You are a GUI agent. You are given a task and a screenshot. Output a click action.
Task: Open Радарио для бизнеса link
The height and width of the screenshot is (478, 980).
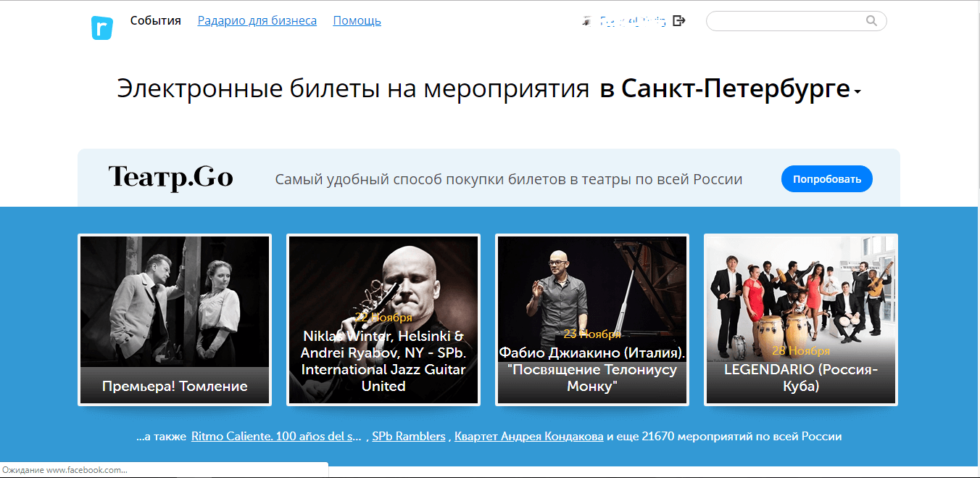[257, 20]
